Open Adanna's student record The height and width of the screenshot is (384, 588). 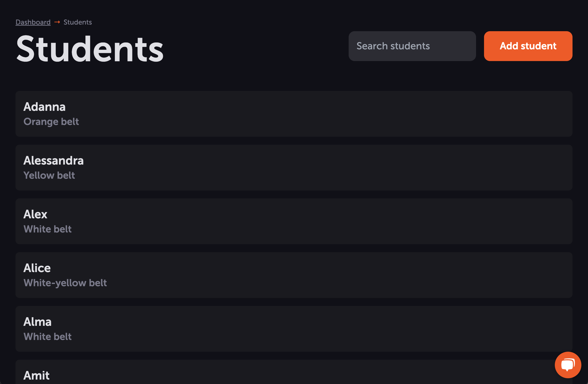[x=294, y=114]
